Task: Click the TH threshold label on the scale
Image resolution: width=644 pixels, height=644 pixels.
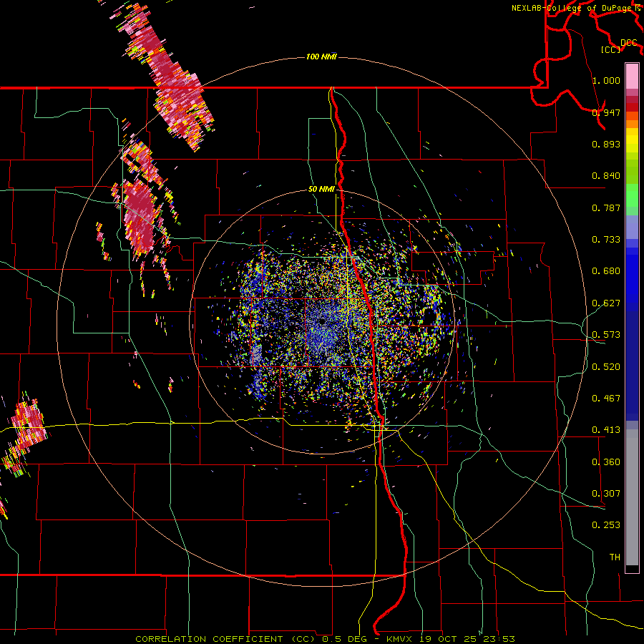Action: pos(615,557)
